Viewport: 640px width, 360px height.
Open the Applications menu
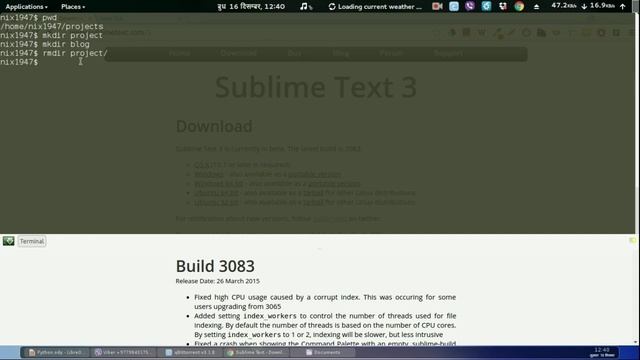[x=26, y=7]
